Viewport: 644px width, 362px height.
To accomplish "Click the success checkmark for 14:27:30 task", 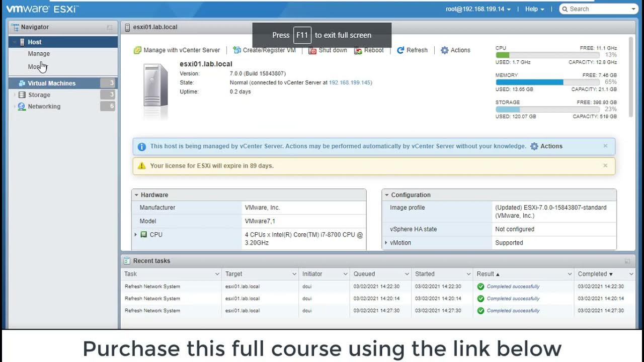I will click(480, 311).
